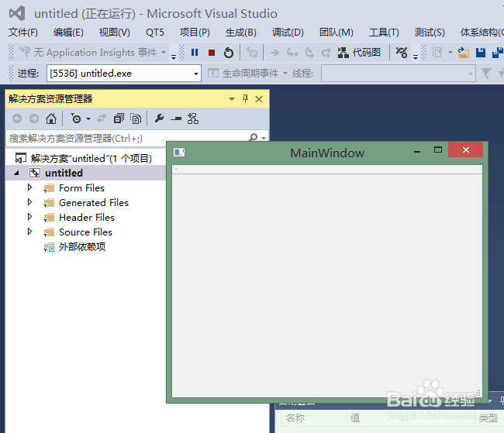
Task: Open the 生成(B) menu
Action: click(240, 33)
